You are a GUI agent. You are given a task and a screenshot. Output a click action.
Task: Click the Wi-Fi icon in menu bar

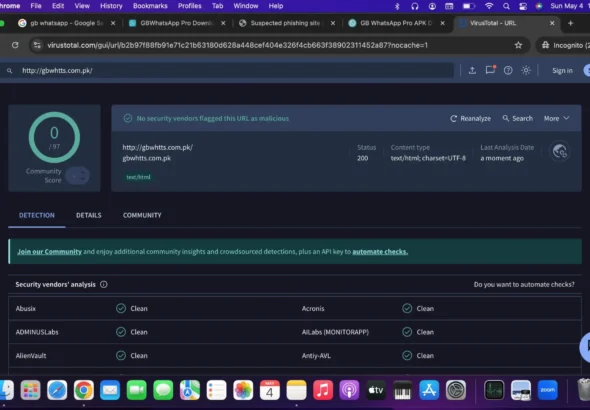pyautogui.click(x=489, y=6)
